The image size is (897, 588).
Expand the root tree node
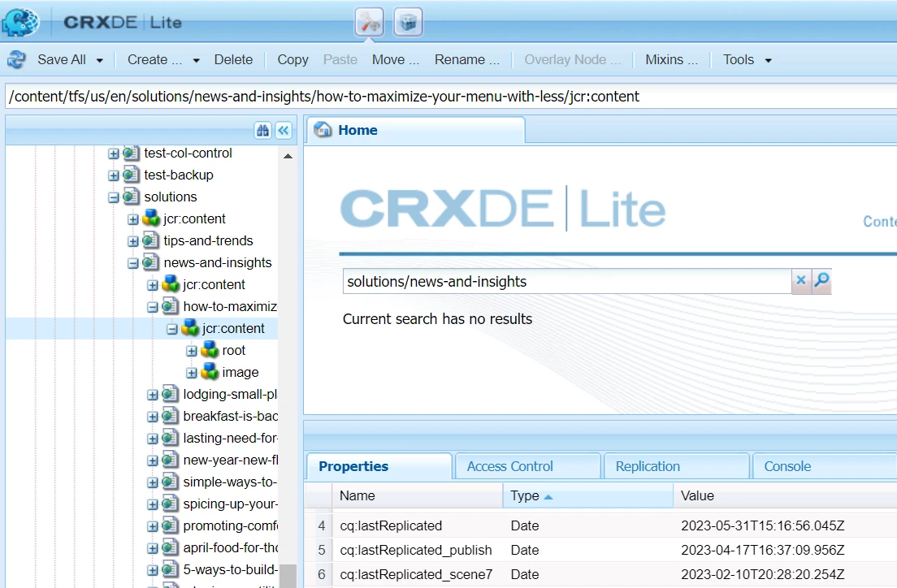pos(192,351)
